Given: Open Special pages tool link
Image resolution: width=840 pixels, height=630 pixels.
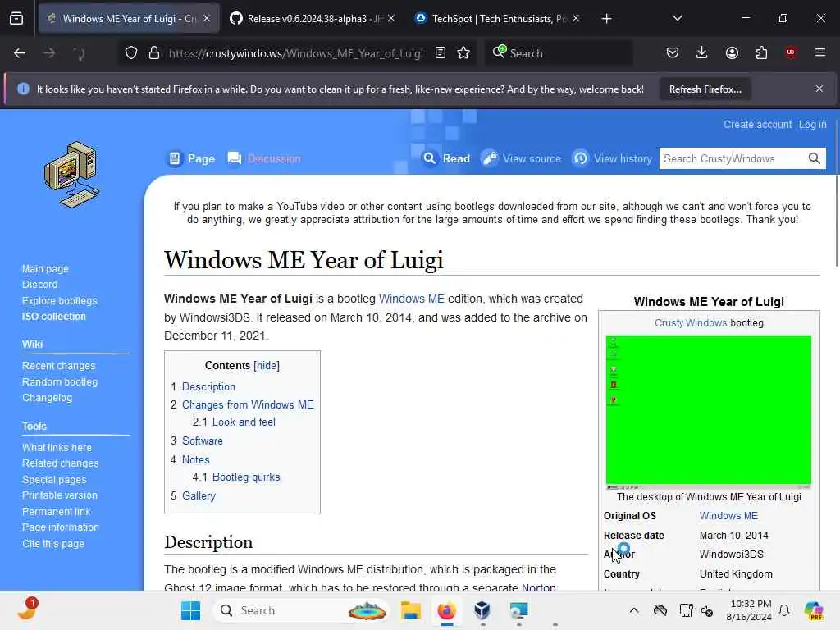Looking at the screenshot, I should pyautogui.click(x=54, y=479).
